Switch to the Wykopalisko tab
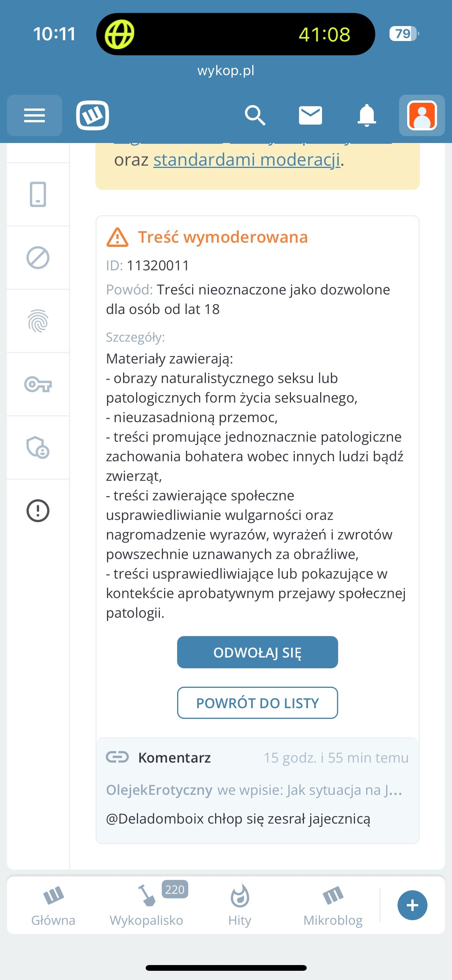Viewport: 452px width, 980px height. 146,905
